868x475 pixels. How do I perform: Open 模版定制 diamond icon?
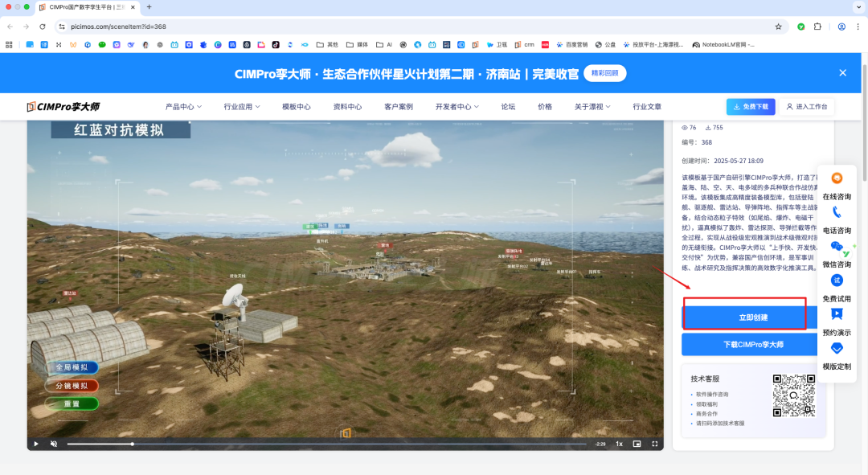point(837,348)
